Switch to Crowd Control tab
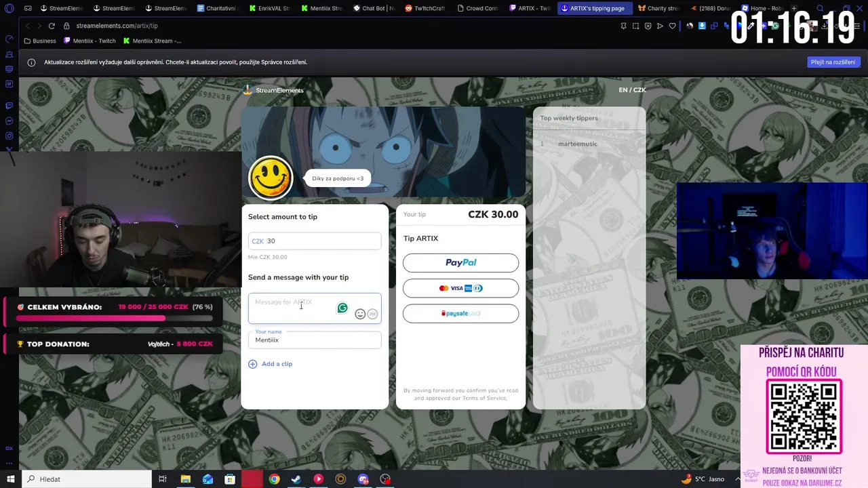868x488 pixels. click(477, 9)
